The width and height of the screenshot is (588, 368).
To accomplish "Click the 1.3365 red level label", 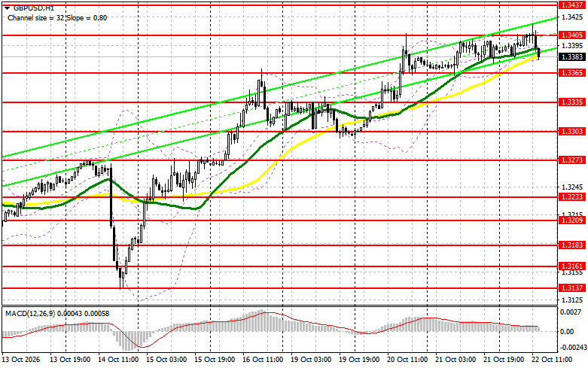I will pos(572,73).
